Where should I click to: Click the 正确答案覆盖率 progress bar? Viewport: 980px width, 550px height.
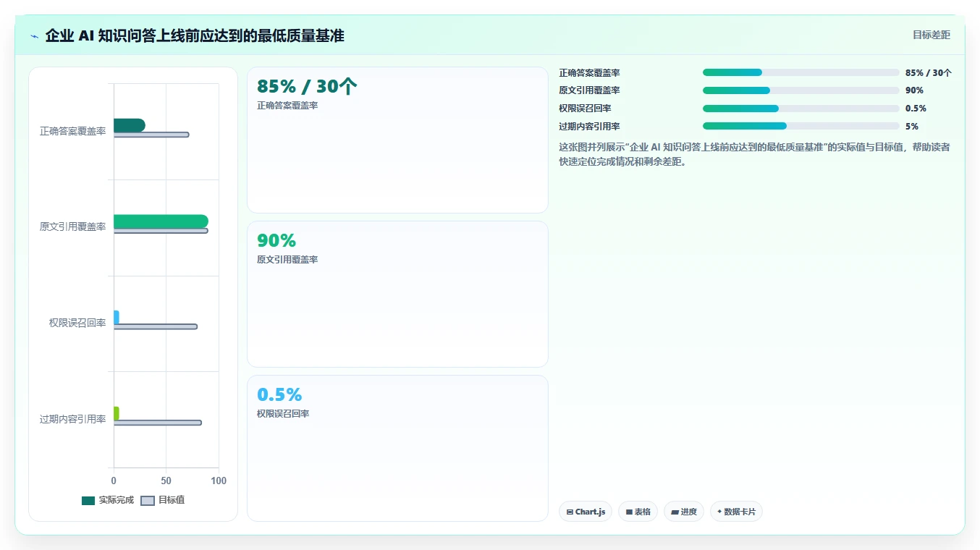point(801,72)
